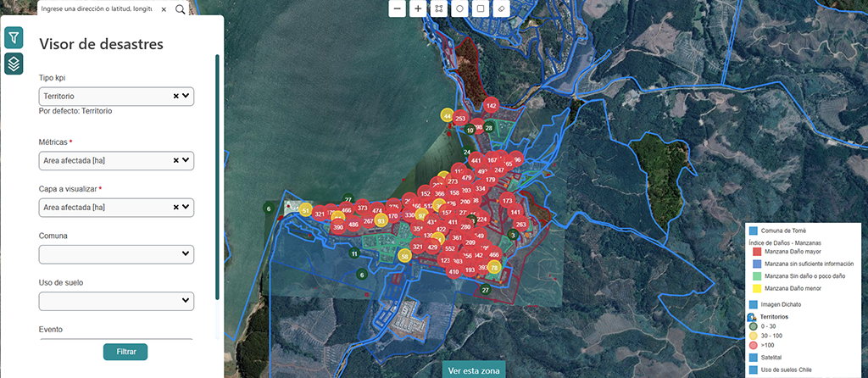Toggle the Imagen Dichato layer
This screenshot has height=378, width=868.
pyautogui.click(x=754, y=303)
